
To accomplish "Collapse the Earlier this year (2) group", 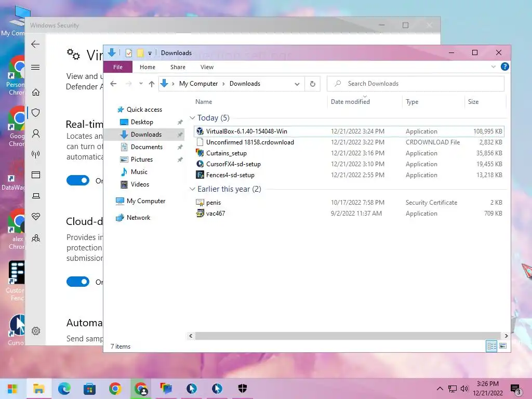I will [192, 189].
